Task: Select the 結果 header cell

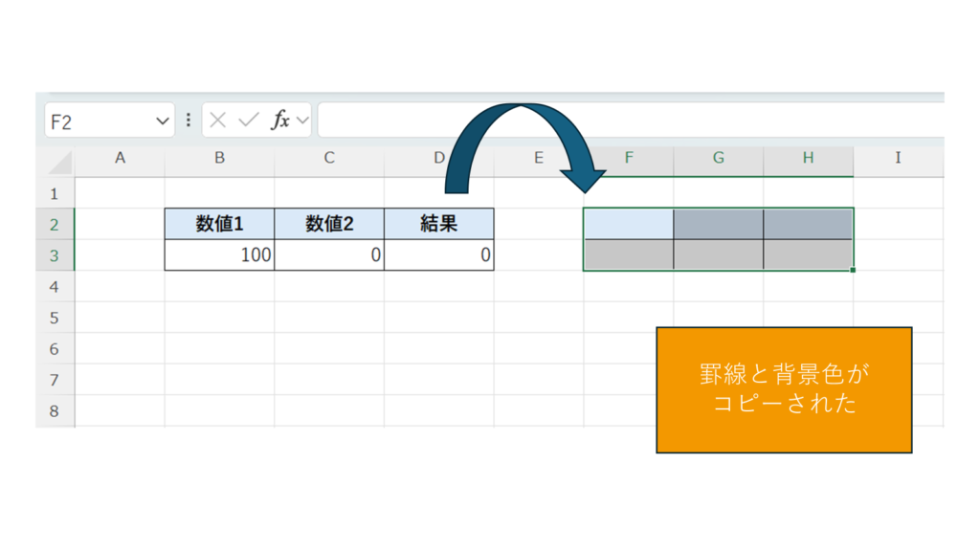Action: [439, 224]
